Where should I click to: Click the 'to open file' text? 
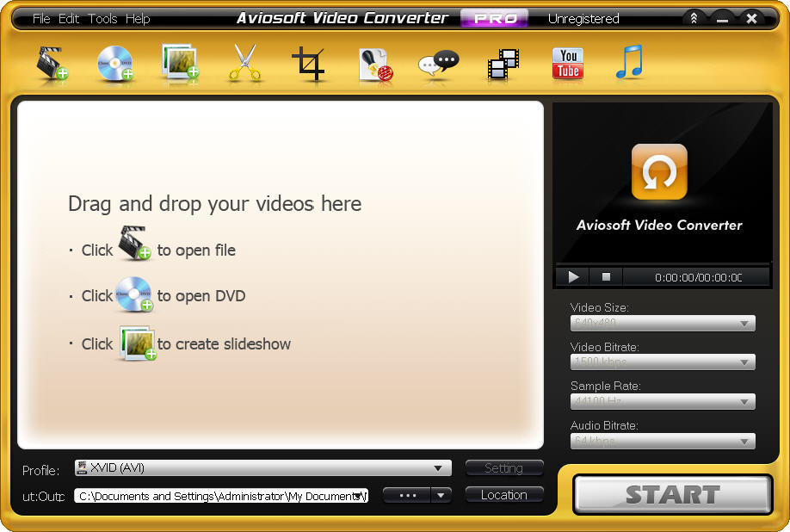(196, 251)
